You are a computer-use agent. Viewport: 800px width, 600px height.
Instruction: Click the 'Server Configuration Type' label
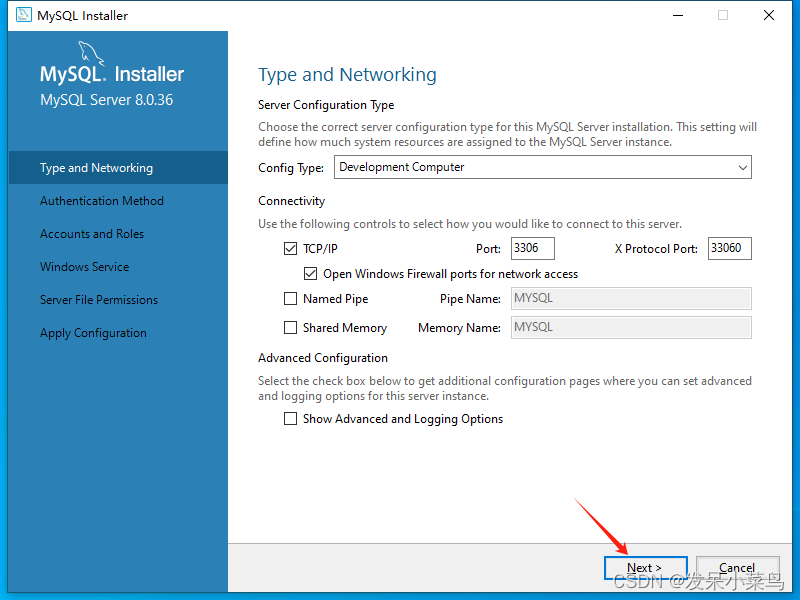click(326, 105)
